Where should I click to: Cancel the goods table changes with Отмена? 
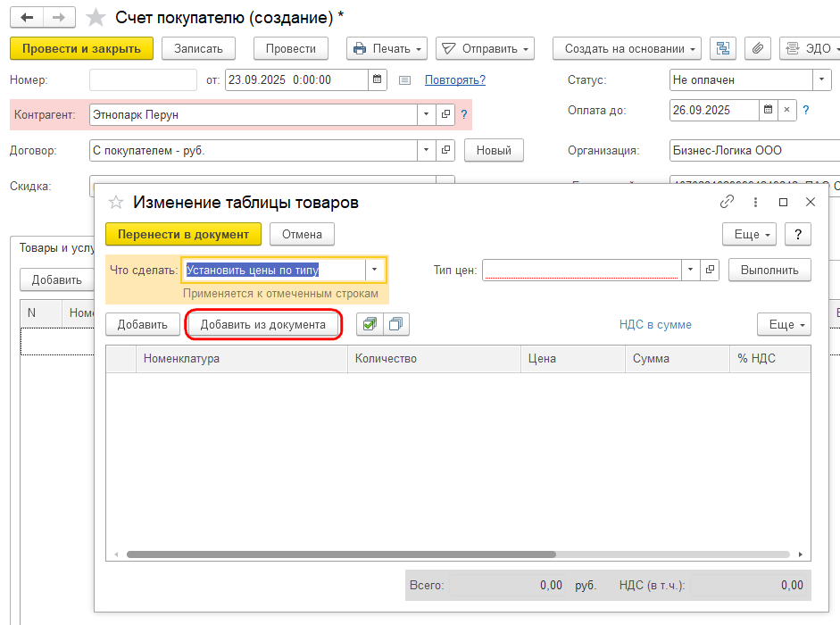pos(302,234)
